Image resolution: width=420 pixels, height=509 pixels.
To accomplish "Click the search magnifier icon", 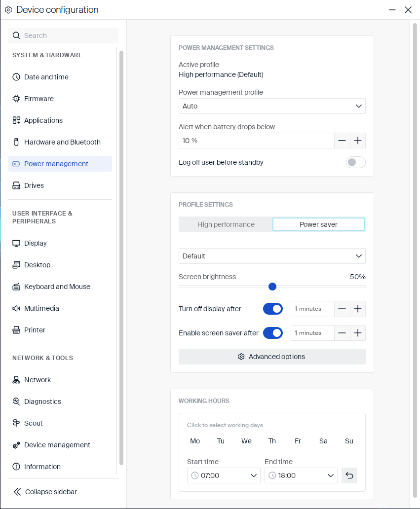I will pos(16,36).
